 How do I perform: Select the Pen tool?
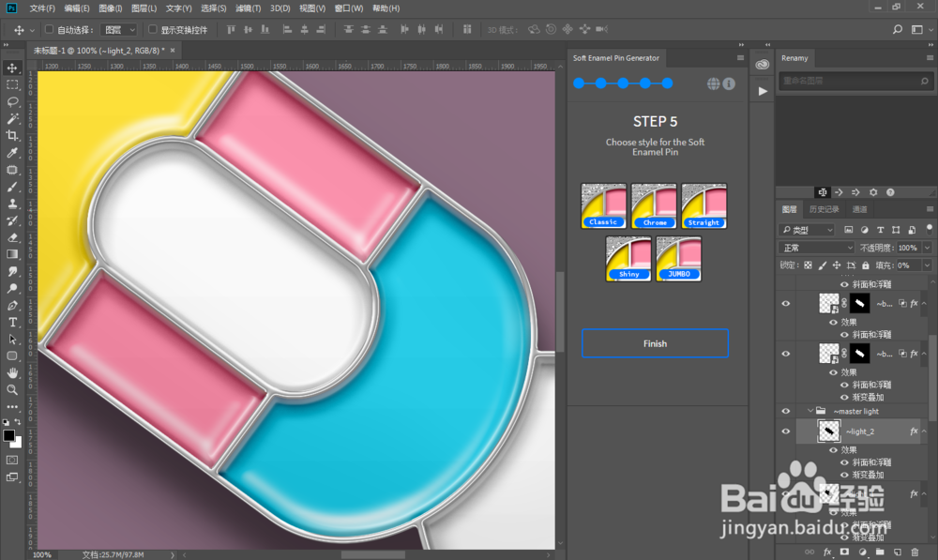click(12, 305)
